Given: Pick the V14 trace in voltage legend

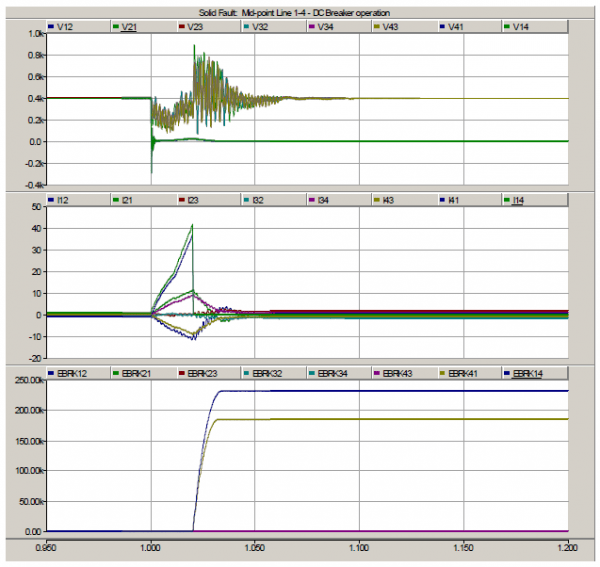Looking at the screenshot, I should 535,27.
